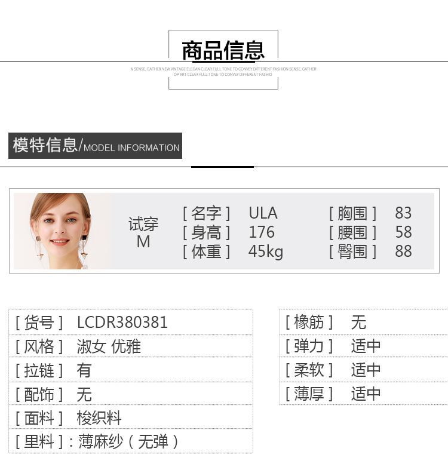Image resolution: width=448 pixels, height=476 pixels.
Task: Select the 腰围 value 58
Action: pos(403,232)
